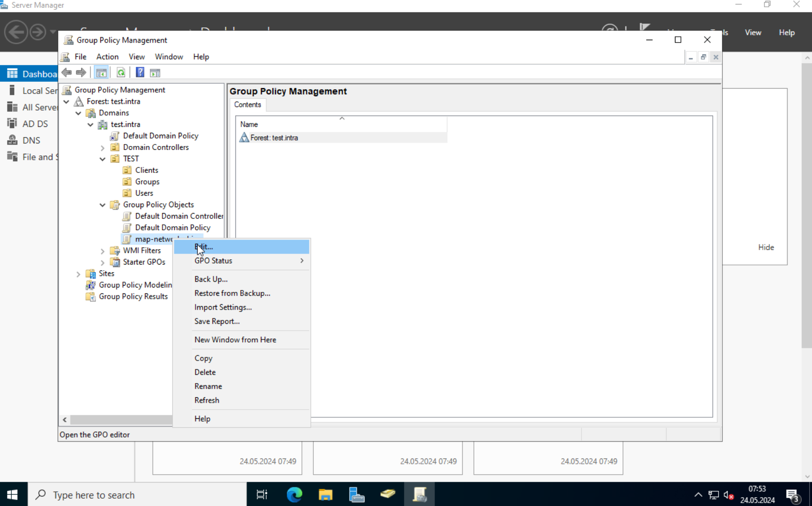Select the Group Policy Objects container
812x506 pixels.
pyautogui.click(x=158, y=205)
